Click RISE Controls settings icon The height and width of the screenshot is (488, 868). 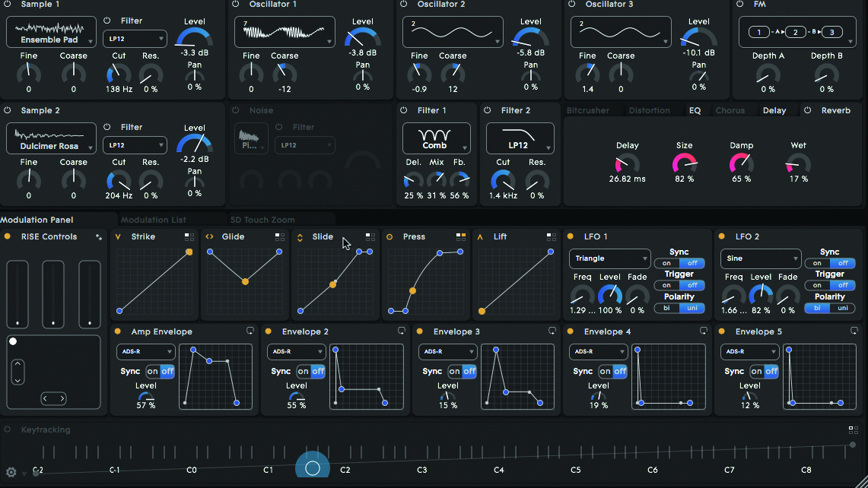[x=99, y=237]
